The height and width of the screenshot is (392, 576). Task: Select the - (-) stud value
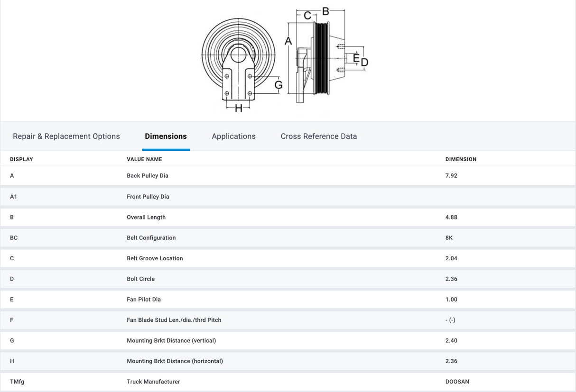[x=450, y=320]
